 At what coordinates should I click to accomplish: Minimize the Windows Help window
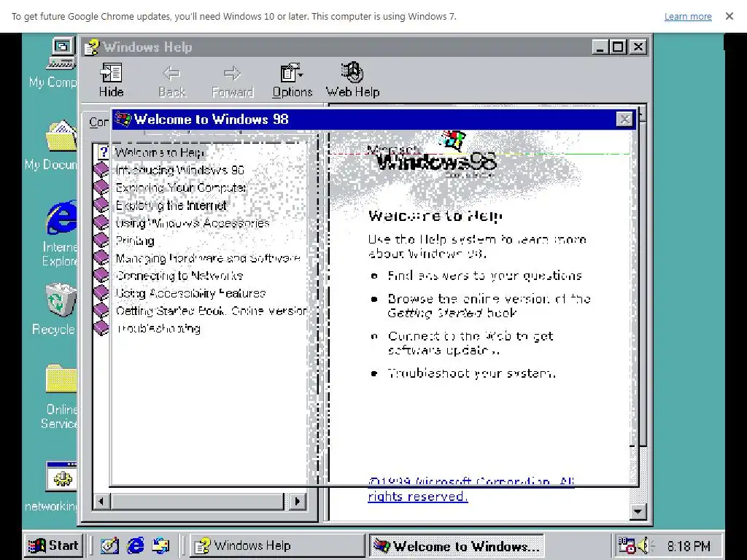(601, 47)
